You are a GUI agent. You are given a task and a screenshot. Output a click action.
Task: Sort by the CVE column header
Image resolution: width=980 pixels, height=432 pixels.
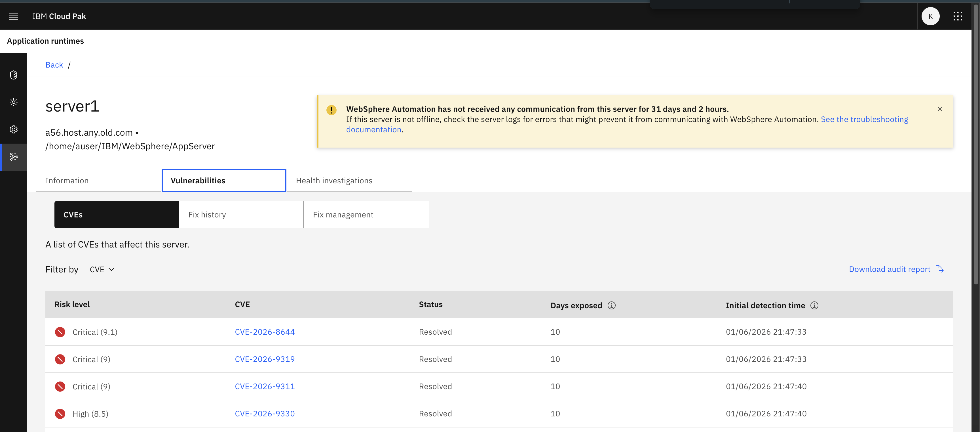(x=242, y=304)
